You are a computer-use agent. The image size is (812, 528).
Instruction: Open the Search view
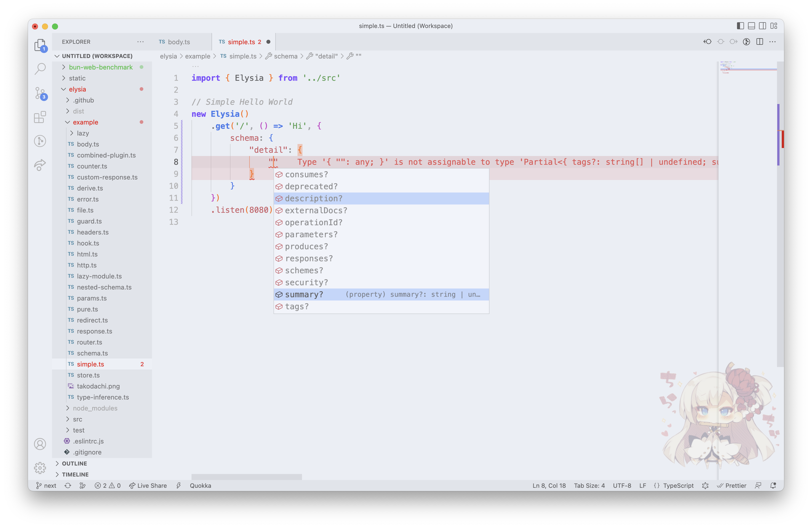tap(40, 69)
